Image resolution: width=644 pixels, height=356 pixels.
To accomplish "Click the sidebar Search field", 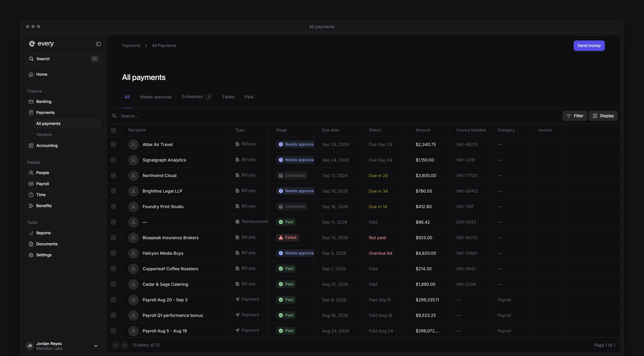I will coord(63,59).
